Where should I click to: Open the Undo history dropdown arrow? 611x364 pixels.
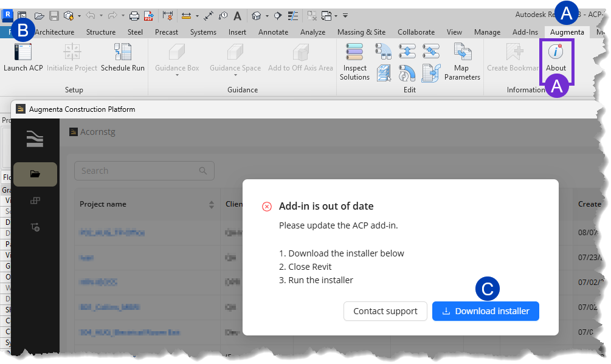click(101, 16)
